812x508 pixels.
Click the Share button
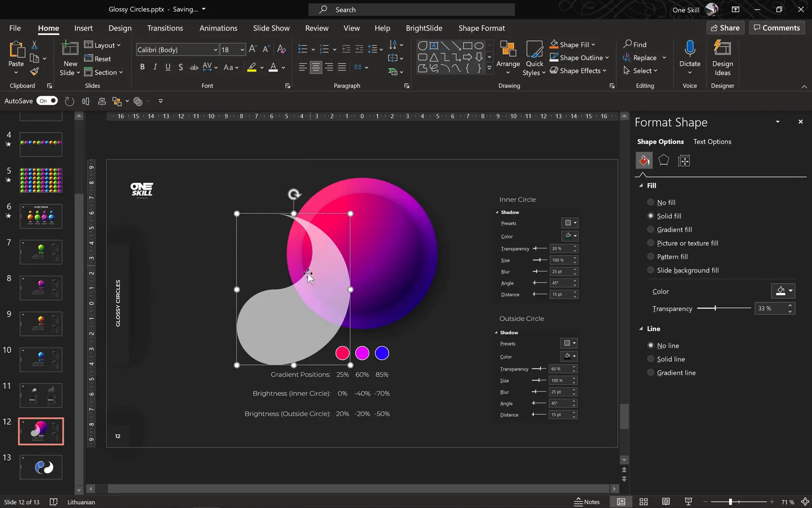point(725,27)
